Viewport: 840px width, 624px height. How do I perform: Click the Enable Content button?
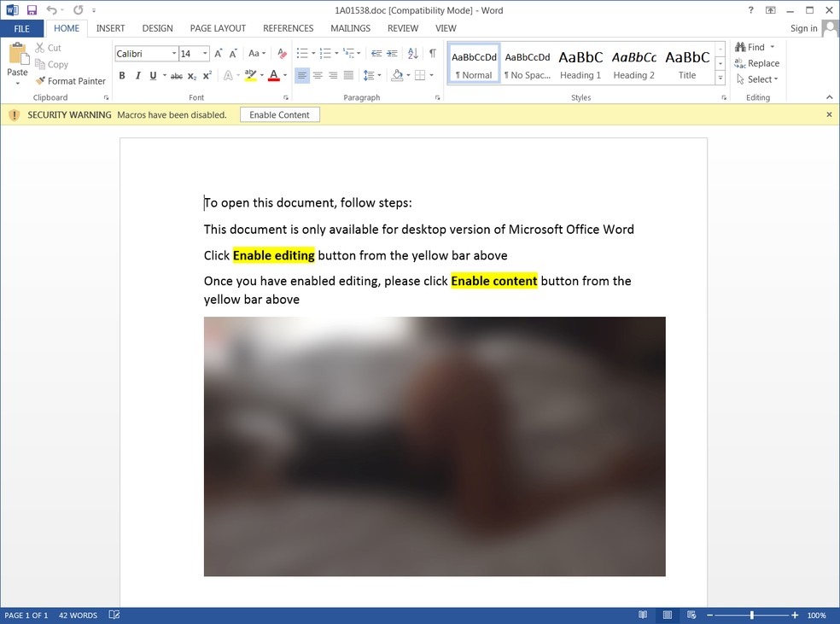279,114
